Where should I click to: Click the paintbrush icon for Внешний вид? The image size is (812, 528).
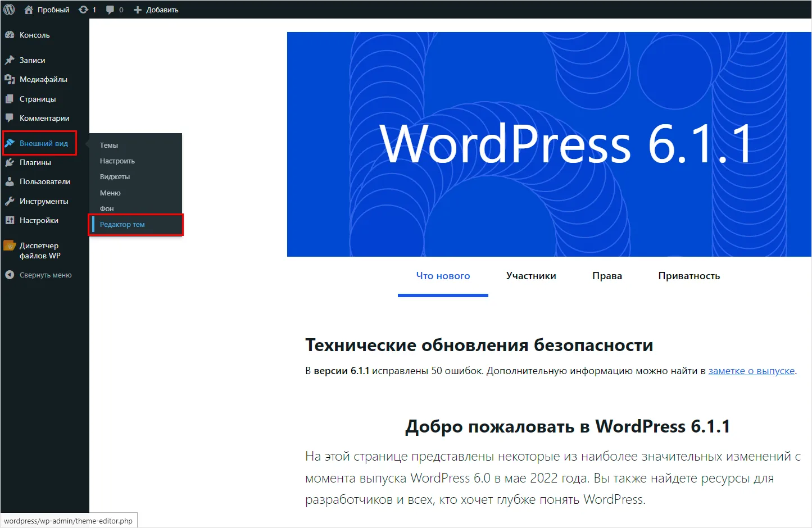[x=10, y=143]
